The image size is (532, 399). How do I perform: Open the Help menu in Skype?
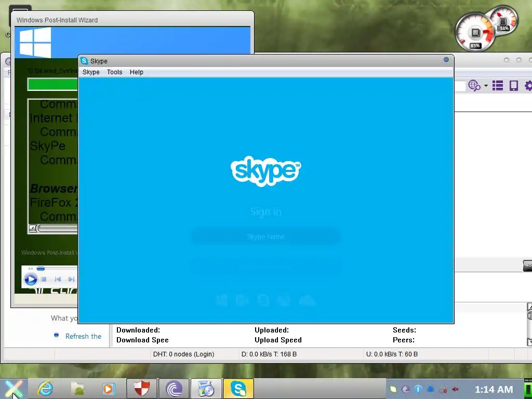pyautogui.click(x=137, y=72)
